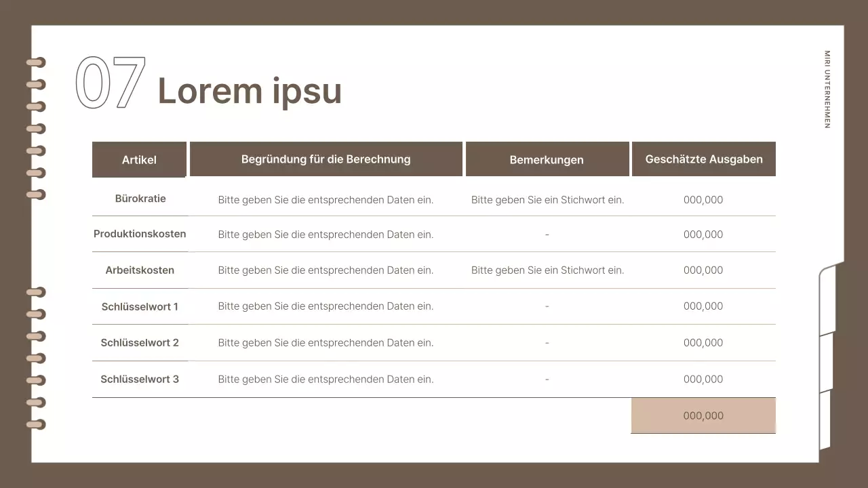Image resolution: width=868 pixels, height=488 pixels.
Task: Click the Produktionskosten row label
Action: pos(140,233)
